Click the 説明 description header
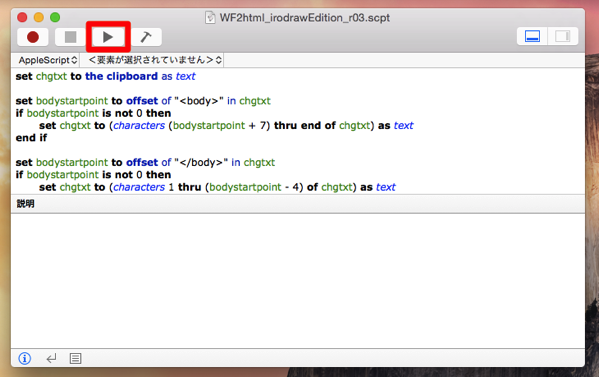599x377 pixels. coord(25,204)
